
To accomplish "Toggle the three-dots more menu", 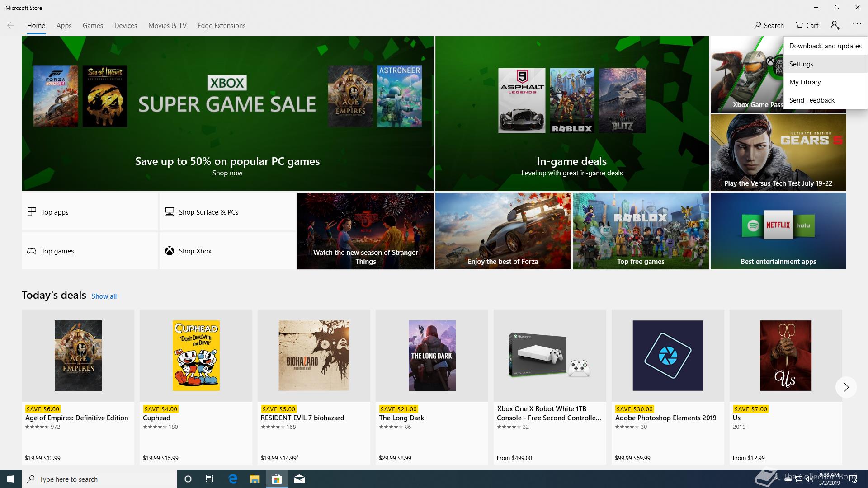I will pyautogui.click(x=857, y=24).
